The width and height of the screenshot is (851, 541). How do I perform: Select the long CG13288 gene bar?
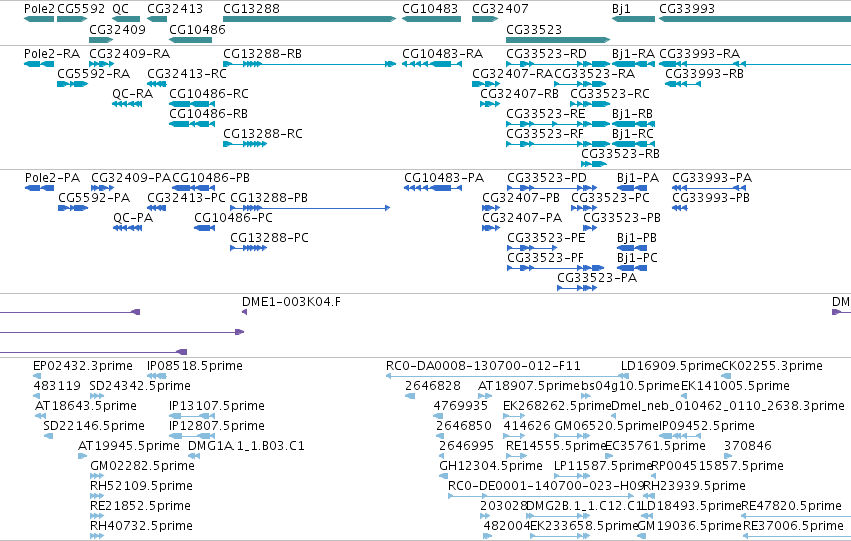pos(310,19)
